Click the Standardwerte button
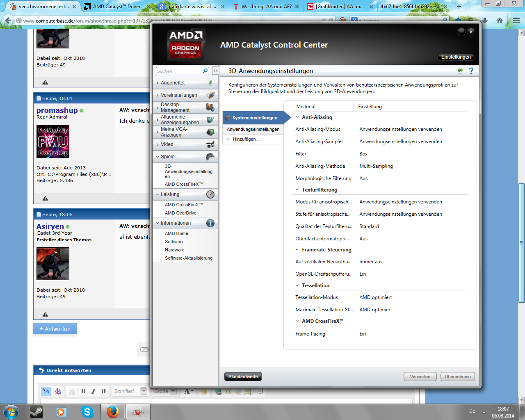The height and width of the screenshot is (420, 525). point(243,377)
